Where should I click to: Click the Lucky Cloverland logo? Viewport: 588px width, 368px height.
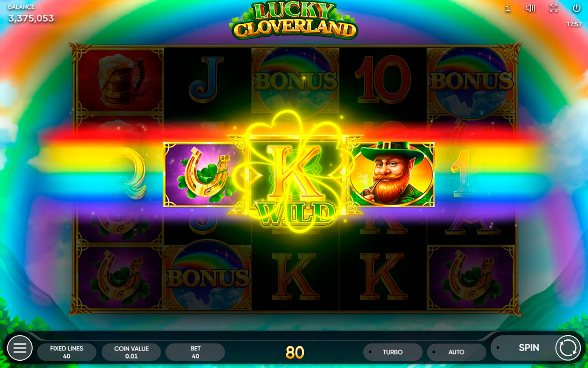click(294, 20)
